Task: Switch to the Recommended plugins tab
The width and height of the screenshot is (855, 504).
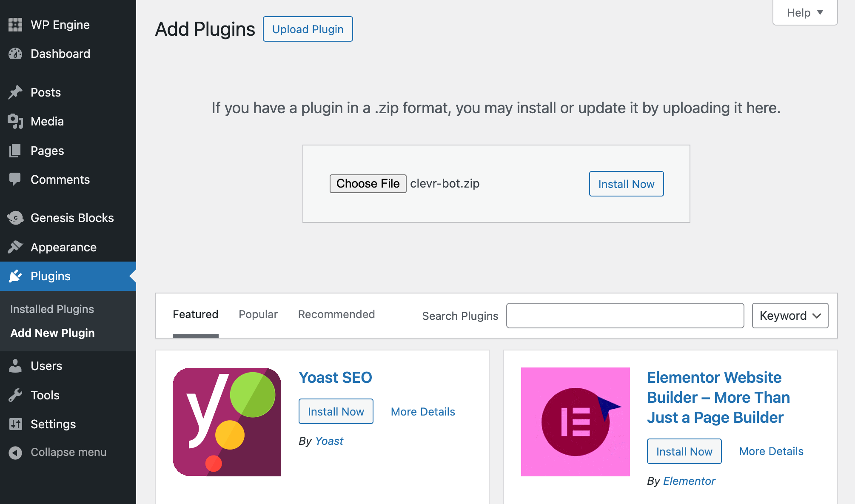Action: click(x=336, y=314)
